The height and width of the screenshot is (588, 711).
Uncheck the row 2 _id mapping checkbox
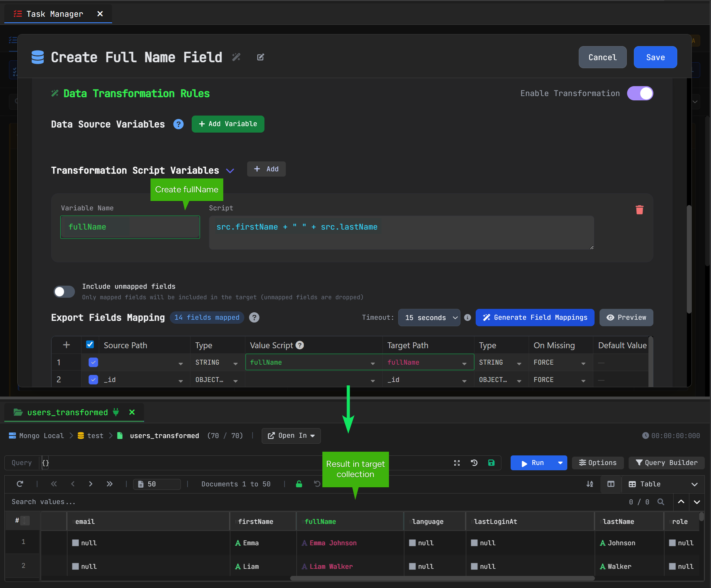coord(93,380)
